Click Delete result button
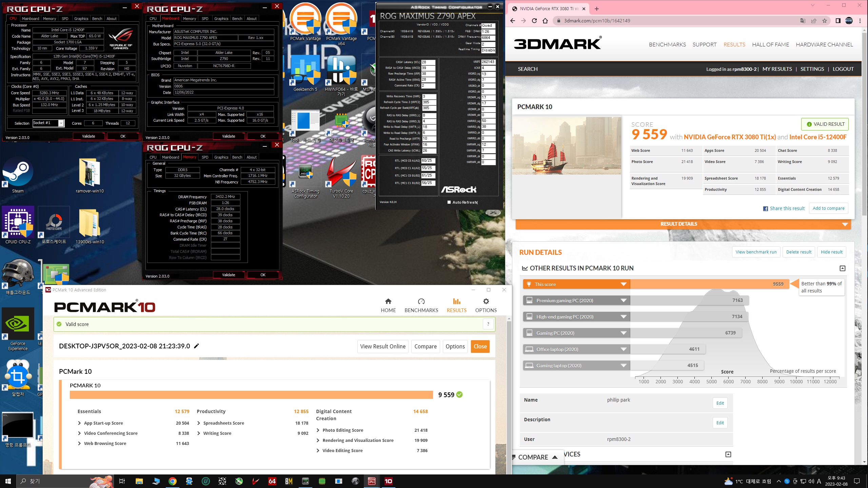Viewport: 868px width, 488px height. click(799, 252)
